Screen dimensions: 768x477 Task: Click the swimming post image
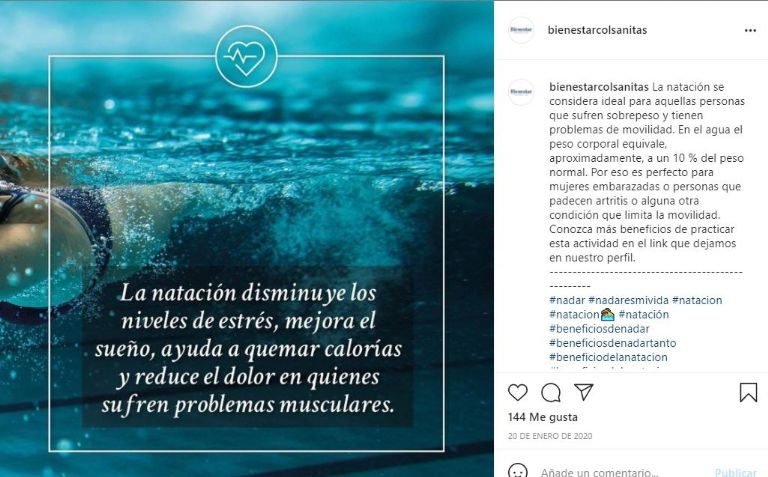pyautogui.click(x=247, y=239)
